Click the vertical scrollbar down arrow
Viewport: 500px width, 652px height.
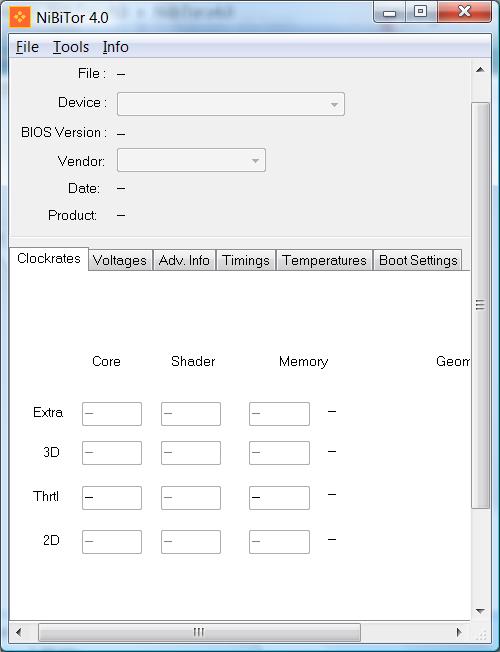[480, 611]
